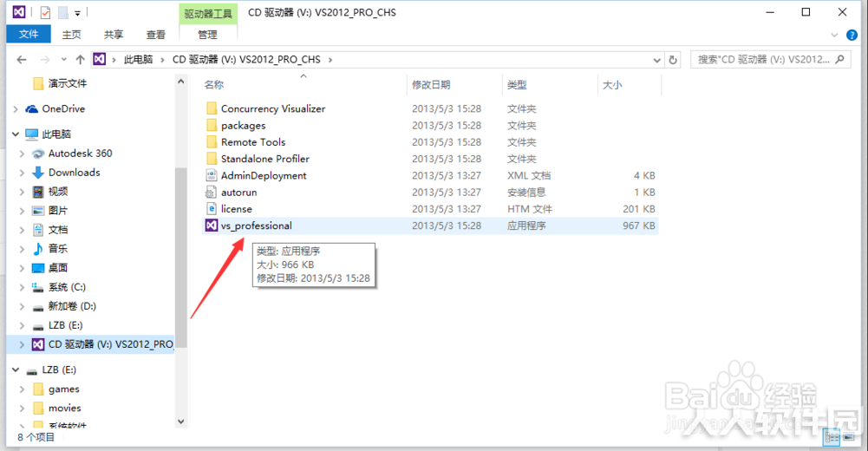Viewport: 868px width, 451px height.
Task: Click 此电脑 in the address bar
Action: point(139,59)
